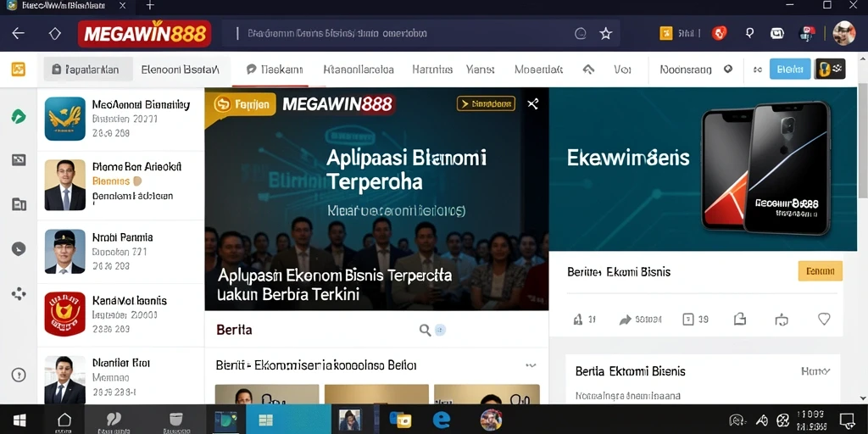This screenshot has height=434, width=868.
Task: Click the home icon in the taskbar
Action: click(x=64, y=420)
